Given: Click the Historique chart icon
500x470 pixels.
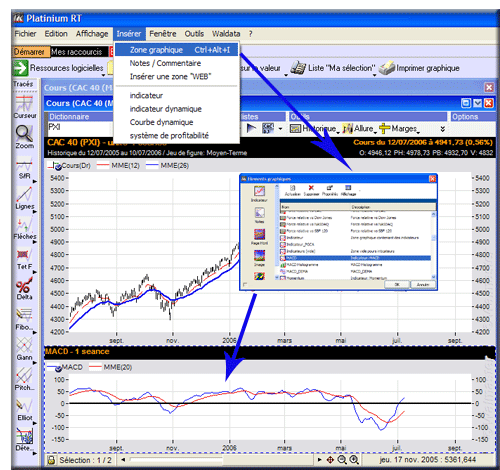Looking at the screenshot, I should (295, 129).
